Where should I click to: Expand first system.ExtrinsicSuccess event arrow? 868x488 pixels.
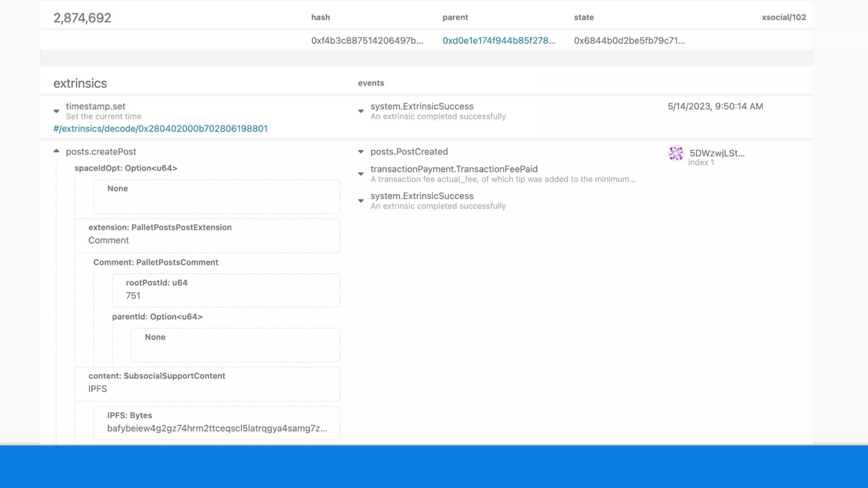click(361, 111)
